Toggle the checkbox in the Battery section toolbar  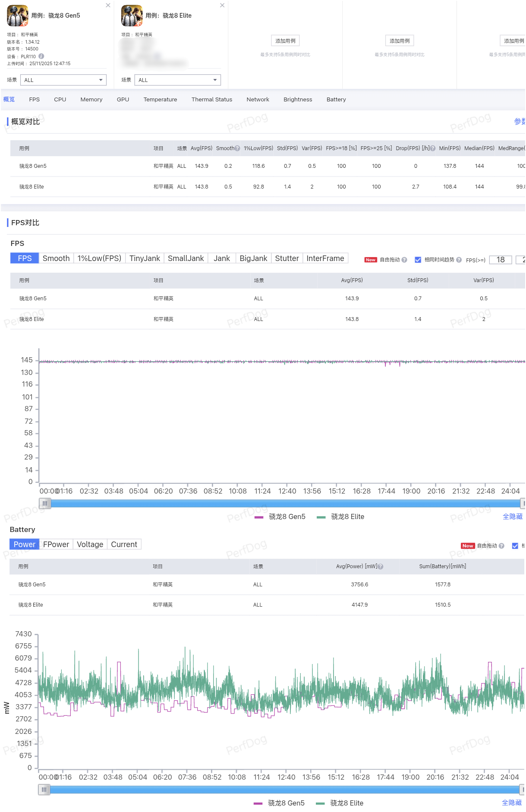coord(515,546)
